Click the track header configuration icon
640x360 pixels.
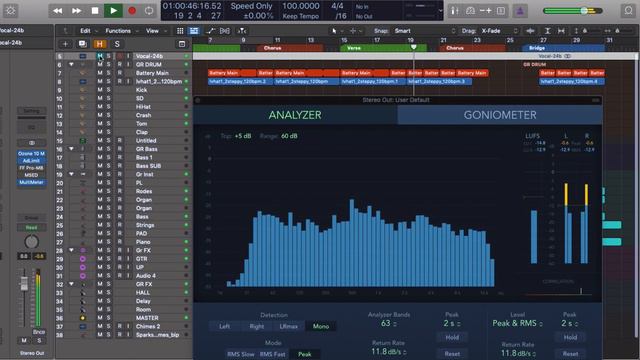(182, 44)
